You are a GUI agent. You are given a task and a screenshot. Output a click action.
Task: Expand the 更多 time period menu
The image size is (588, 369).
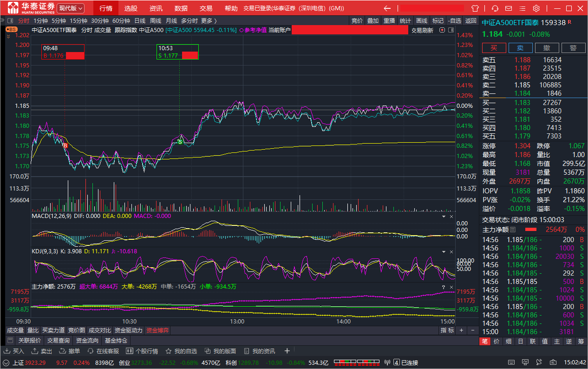coord(209,20)
